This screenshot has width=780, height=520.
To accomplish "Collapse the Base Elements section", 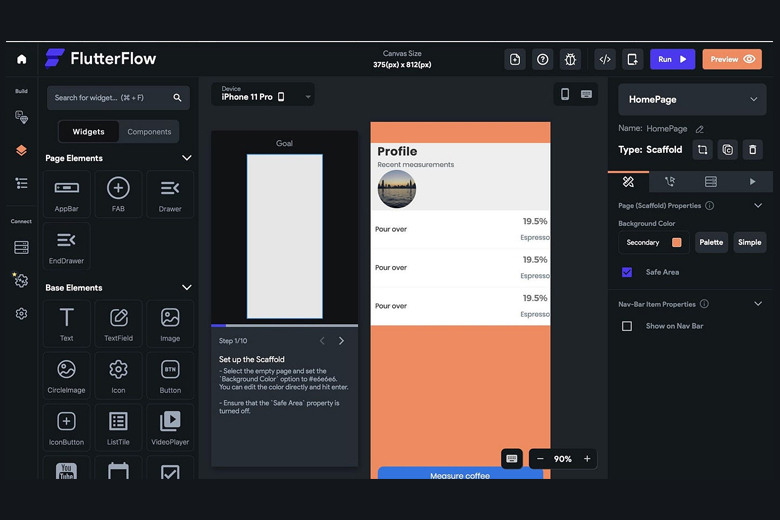I will 187,287.
